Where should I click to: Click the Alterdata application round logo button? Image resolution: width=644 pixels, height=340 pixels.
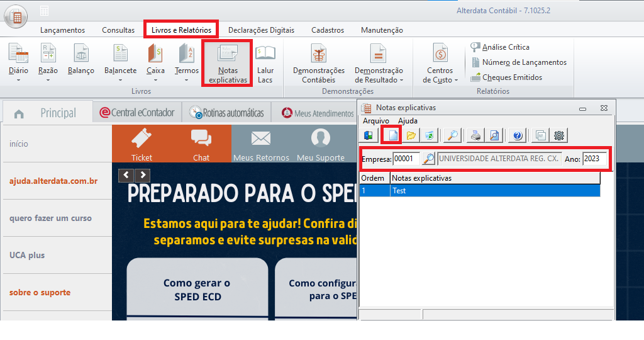click(x=16, y=16)
